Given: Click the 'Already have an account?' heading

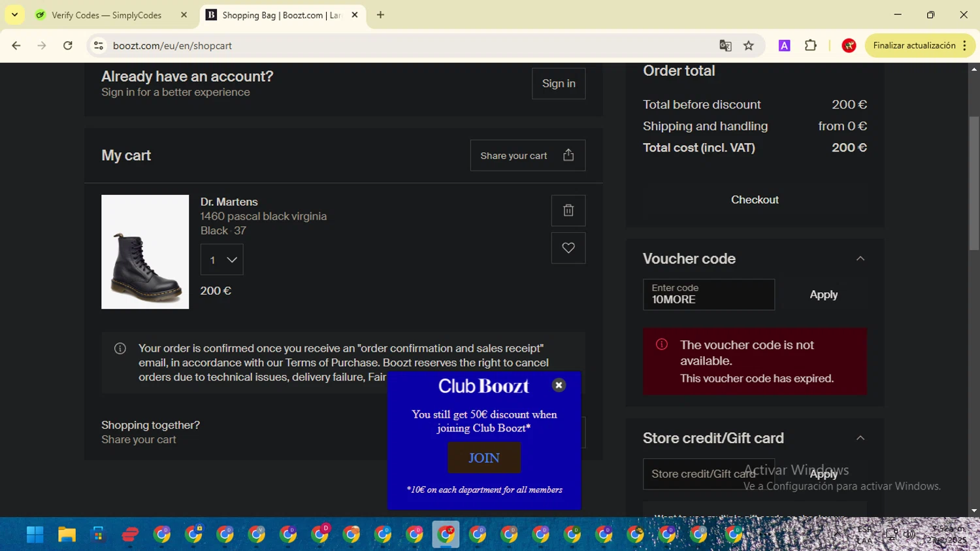Looking at the screenshot, I should click(187, 76).
